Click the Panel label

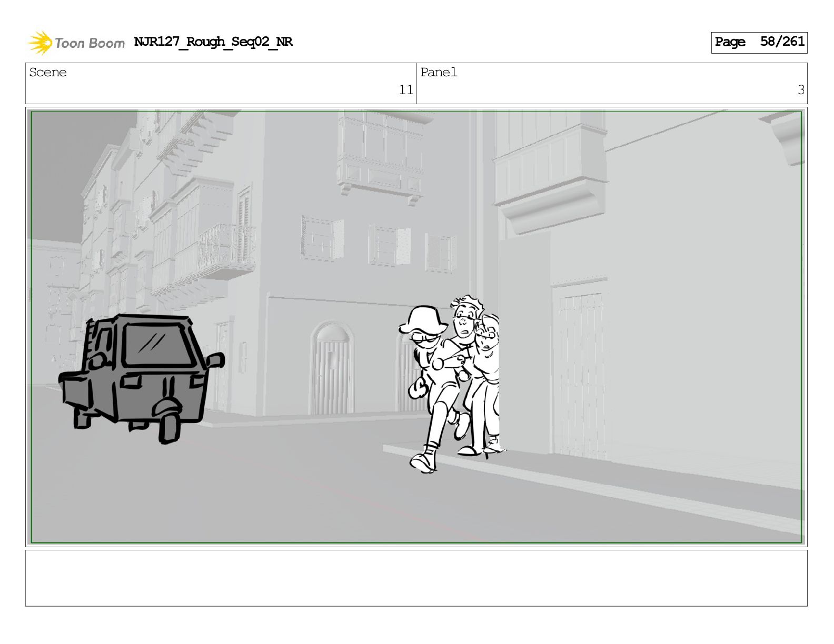pyautogui.click(x=439, y=72)
